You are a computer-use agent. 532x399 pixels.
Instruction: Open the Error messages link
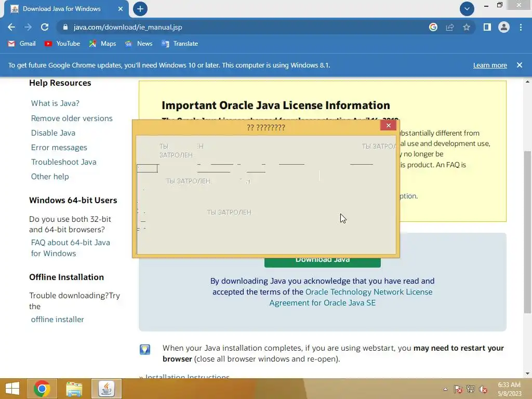click(x=59, y=147)
